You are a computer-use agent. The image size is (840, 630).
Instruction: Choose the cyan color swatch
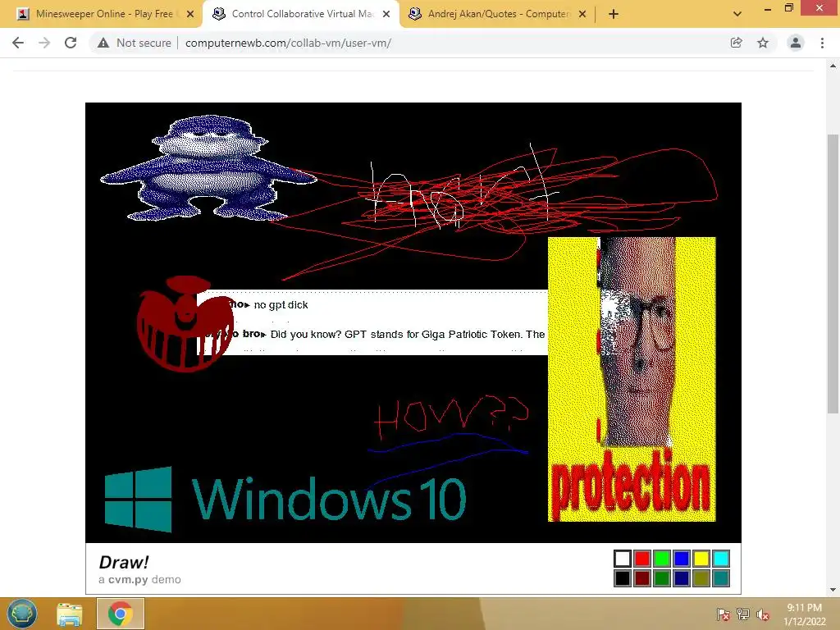point(721,559)
